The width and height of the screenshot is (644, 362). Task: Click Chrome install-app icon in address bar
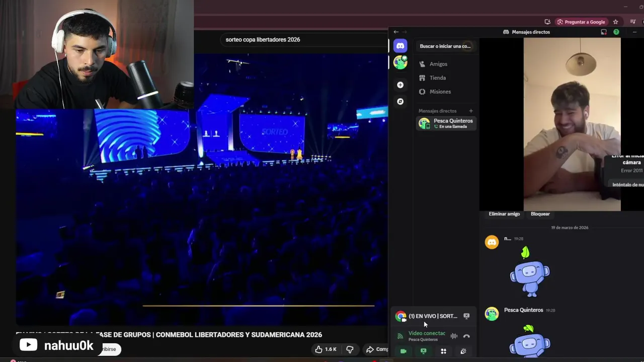tap(547, 22)
